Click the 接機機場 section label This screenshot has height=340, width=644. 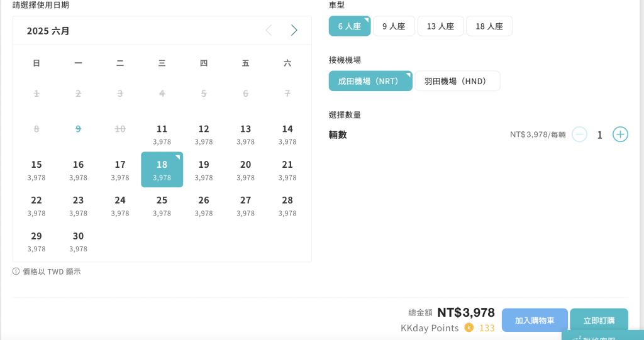pyautogui.click(x=345, y=60)
